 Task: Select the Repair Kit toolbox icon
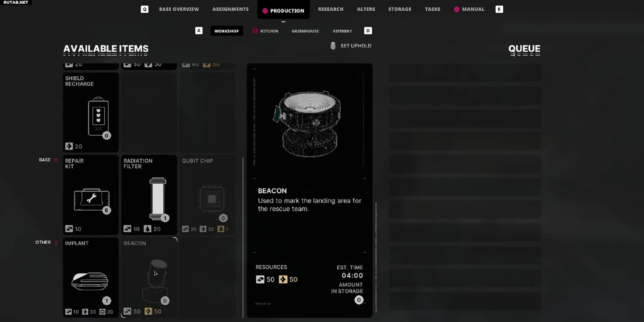pyautogui.click(x=92, y=200)
